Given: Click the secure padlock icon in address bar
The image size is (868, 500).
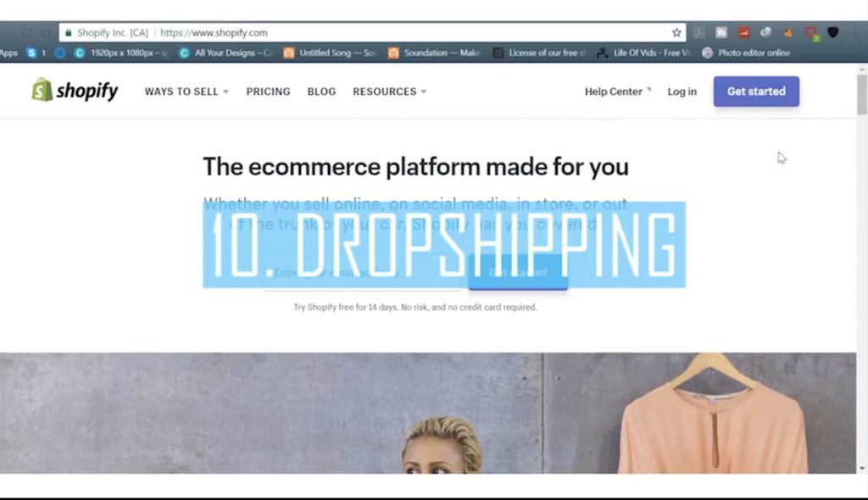Looking at the screenshot, I should (68, 33).
